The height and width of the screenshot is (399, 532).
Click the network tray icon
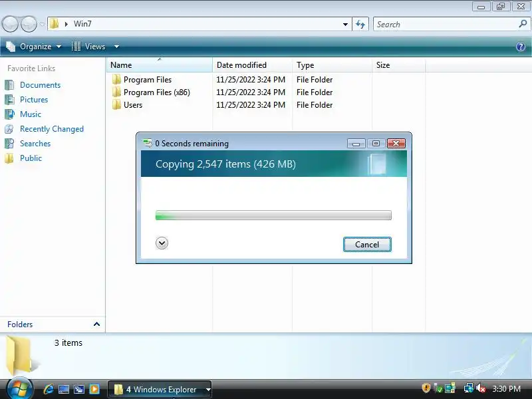click(469, 388)
